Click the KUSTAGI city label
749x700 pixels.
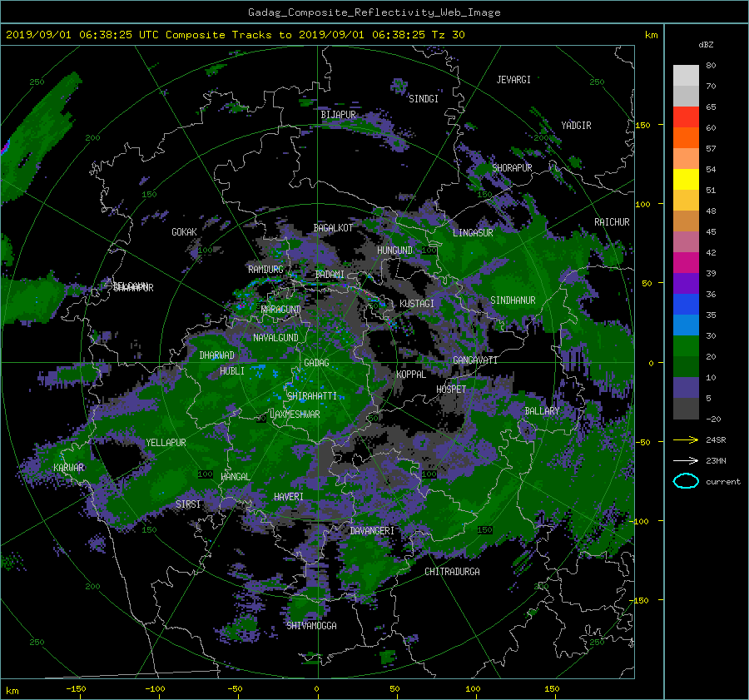(x=417, y=304)
